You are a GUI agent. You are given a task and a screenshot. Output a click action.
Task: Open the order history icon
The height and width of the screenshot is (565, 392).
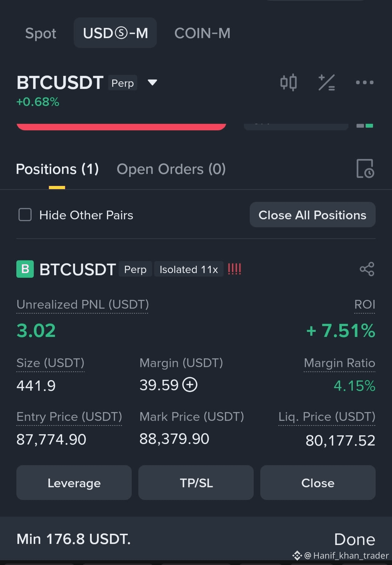click(x=365, y=169)
